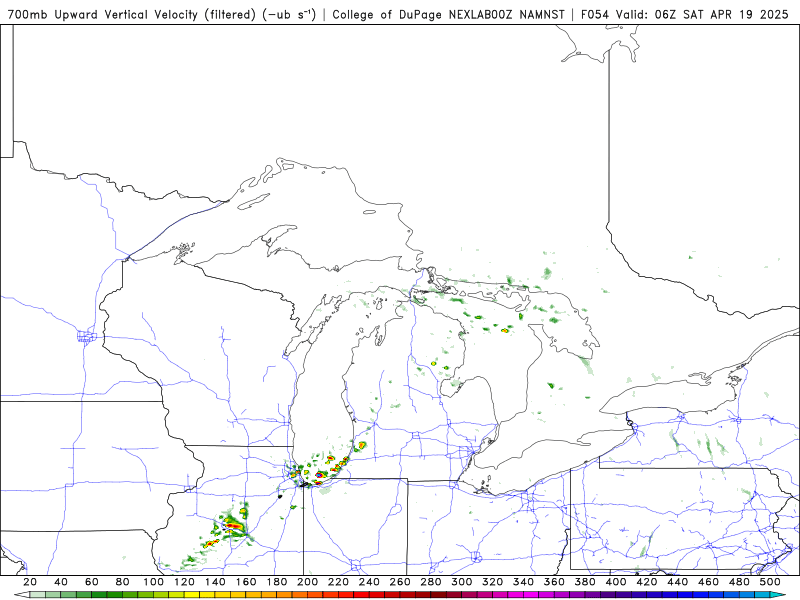
Task: Click the colorbar label "260"
Action: coord(400,582)
